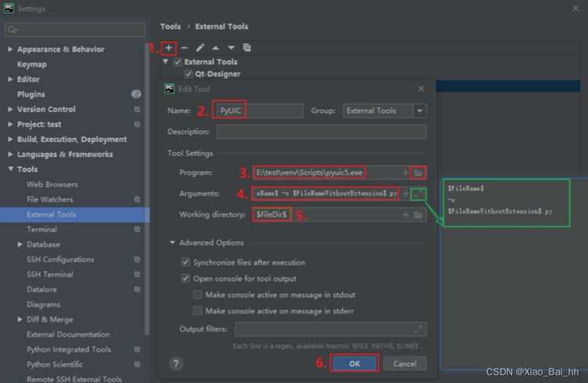The image size is (588, 383).
Task: Close the Settings window
Action: [575, 9]
